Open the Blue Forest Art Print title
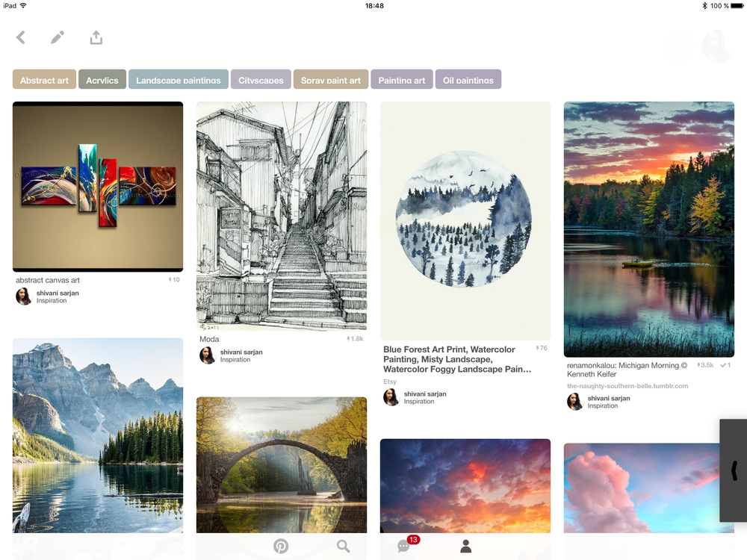The width and height of the screenshot is (747, 560). 457,359
